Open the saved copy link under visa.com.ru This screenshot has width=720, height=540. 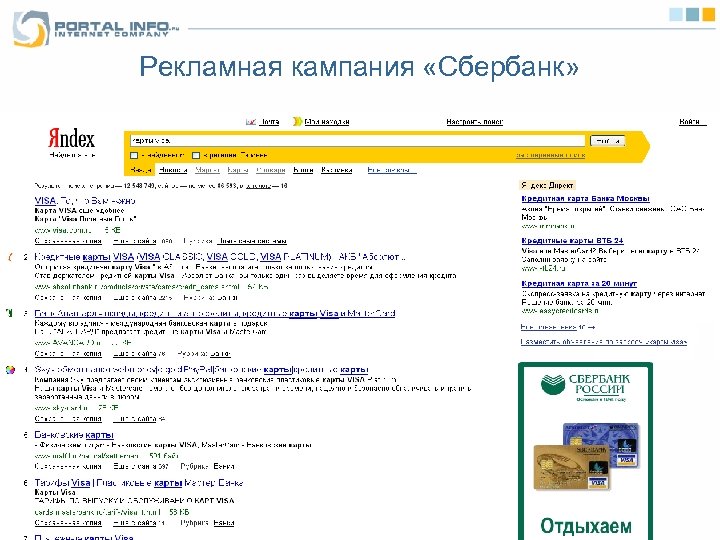(68, 241)
